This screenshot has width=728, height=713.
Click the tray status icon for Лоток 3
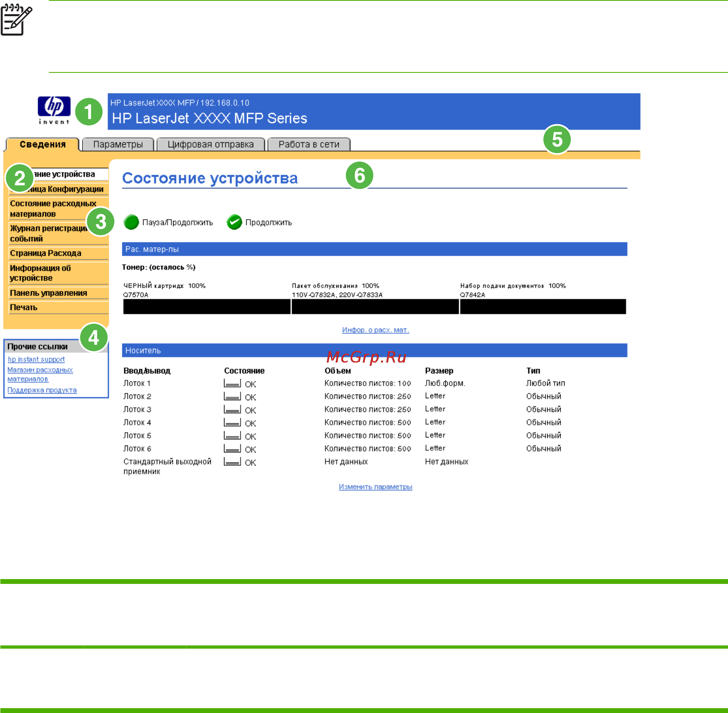pyautogui.click(x=232, y=409)
